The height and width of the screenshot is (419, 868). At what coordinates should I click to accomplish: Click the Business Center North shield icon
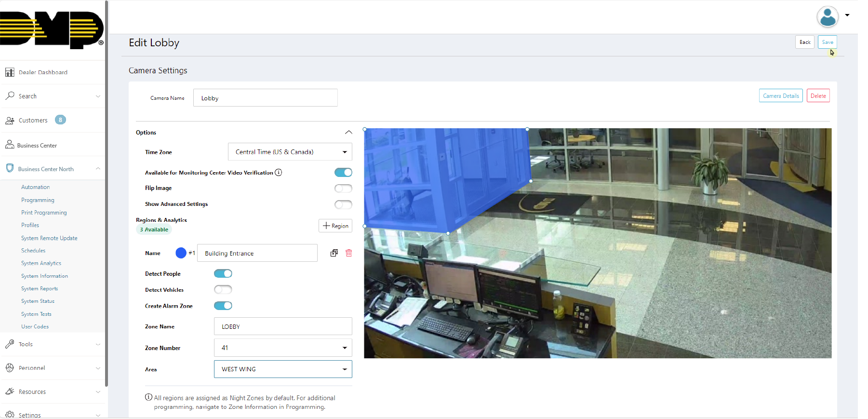pyautogui.click(x=10, y=169)
